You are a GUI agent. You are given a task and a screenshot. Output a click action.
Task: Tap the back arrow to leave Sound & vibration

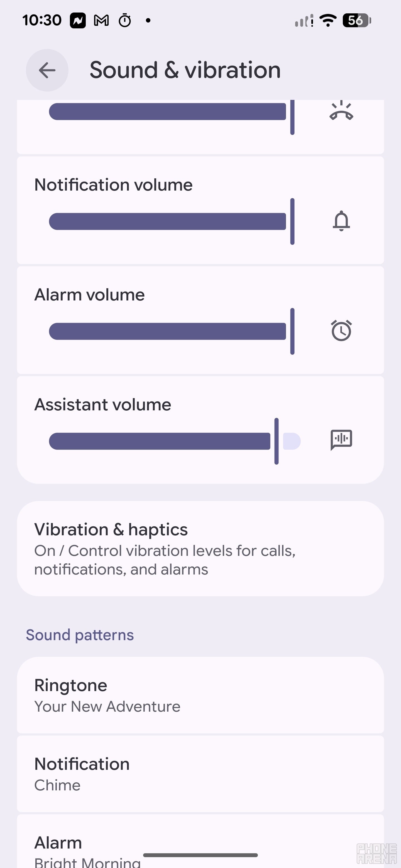point(47,70)
